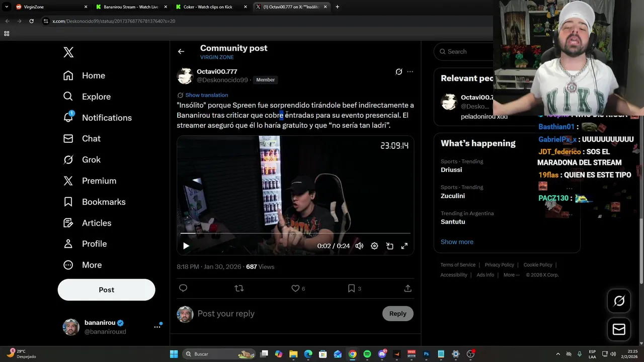Open Chat from the sidebar

click(x=82, y=139)
